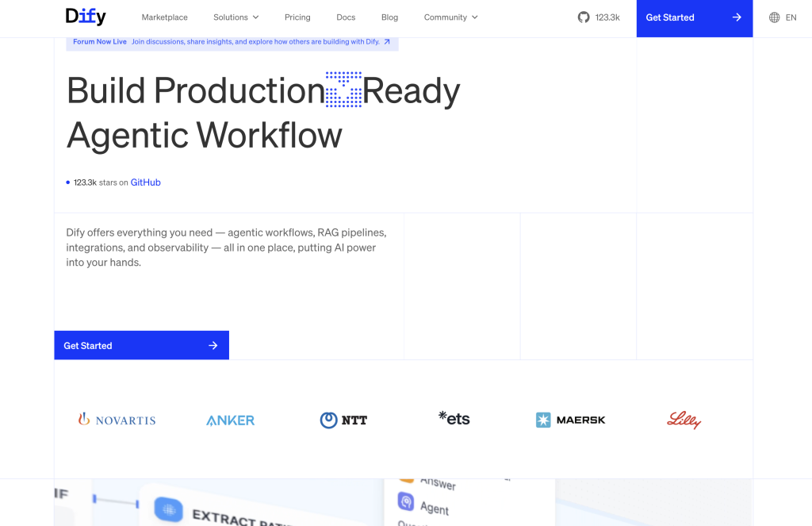
Task: Click hero section Get Started button
Action: coord(141,345)
